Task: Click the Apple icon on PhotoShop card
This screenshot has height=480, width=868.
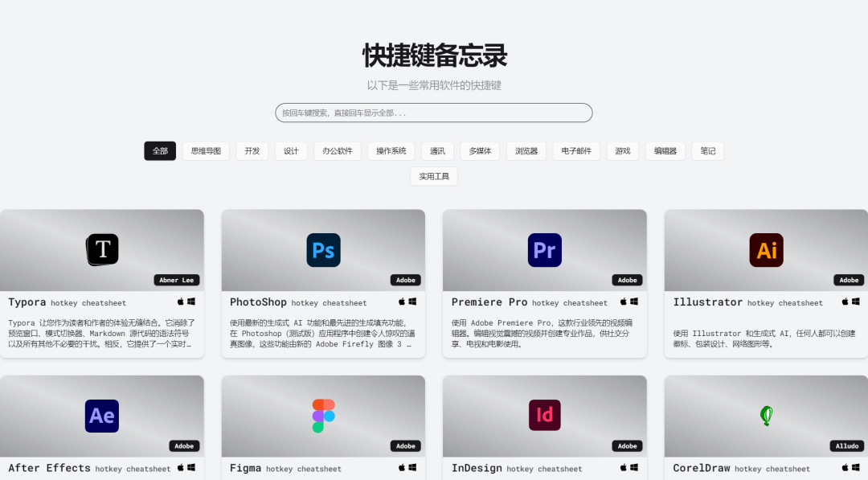Action: tap(402, 302)
